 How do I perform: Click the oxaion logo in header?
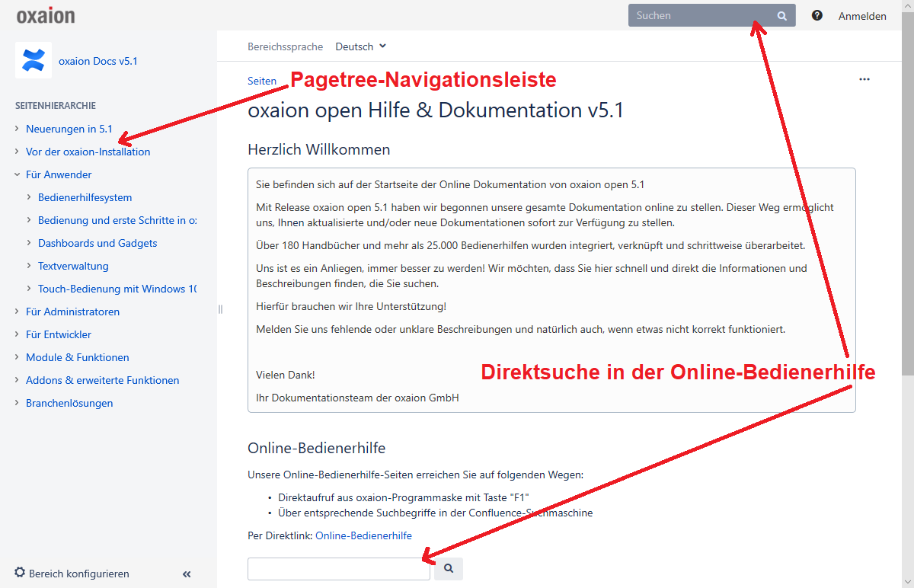tap(46, 15)
